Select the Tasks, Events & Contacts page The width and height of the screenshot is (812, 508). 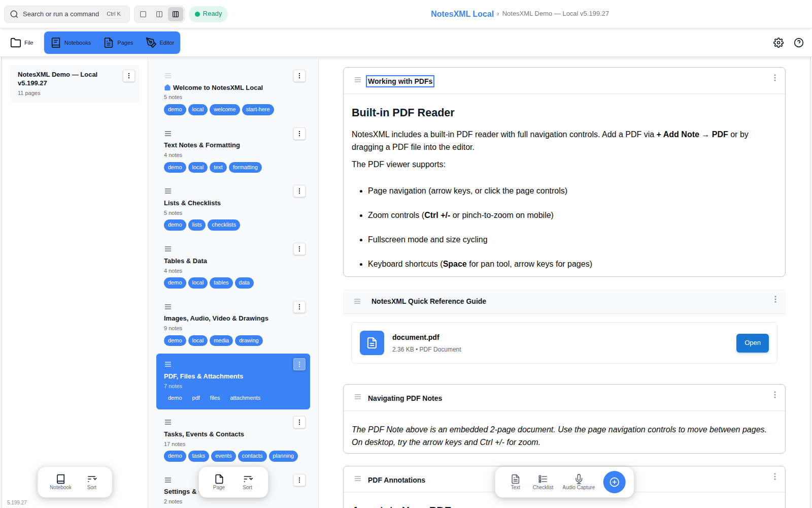pyautogui.click(x=233, y=440)
